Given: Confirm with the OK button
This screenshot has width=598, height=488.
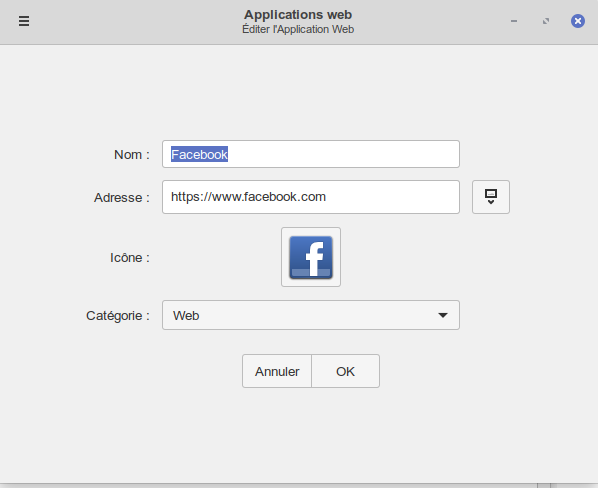Looking at the screenshot, I should click(x=346, y=371).
